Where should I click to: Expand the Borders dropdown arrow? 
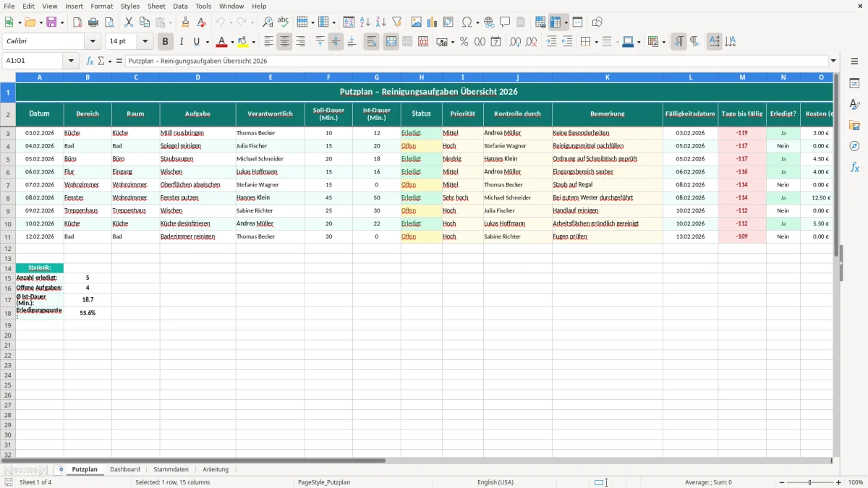[x=596, y=42]
